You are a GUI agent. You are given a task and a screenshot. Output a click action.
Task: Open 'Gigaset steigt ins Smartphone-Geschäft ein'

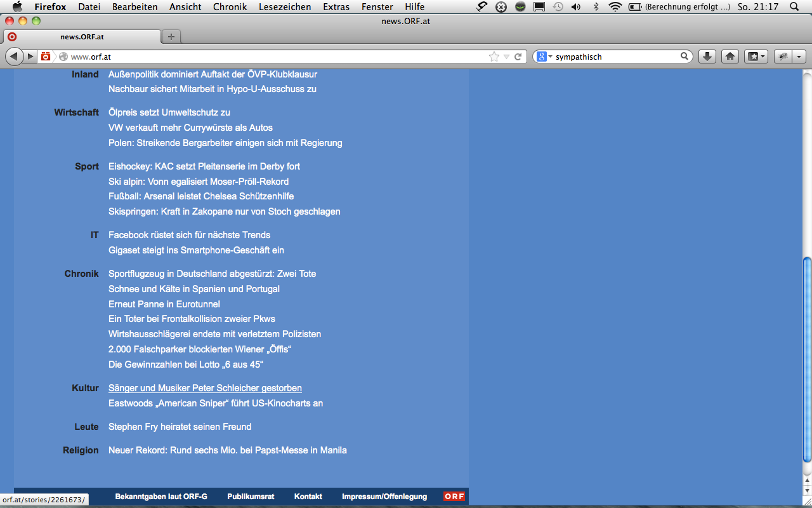pos(196,250)
